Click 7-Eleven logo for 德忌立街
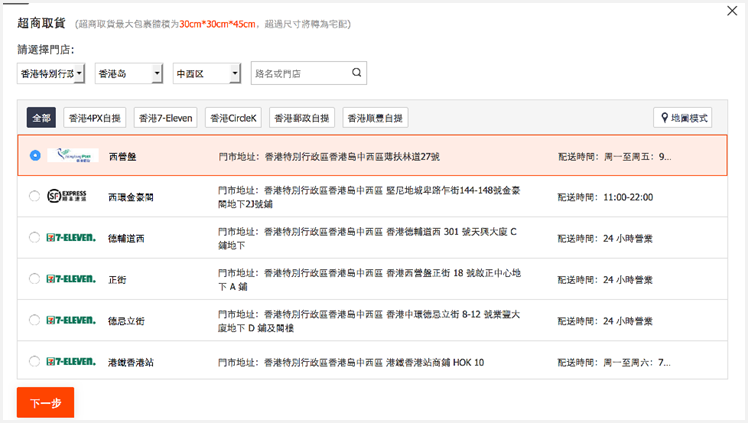The width and height of the screenshot is (748, 423). pos(71,320)
